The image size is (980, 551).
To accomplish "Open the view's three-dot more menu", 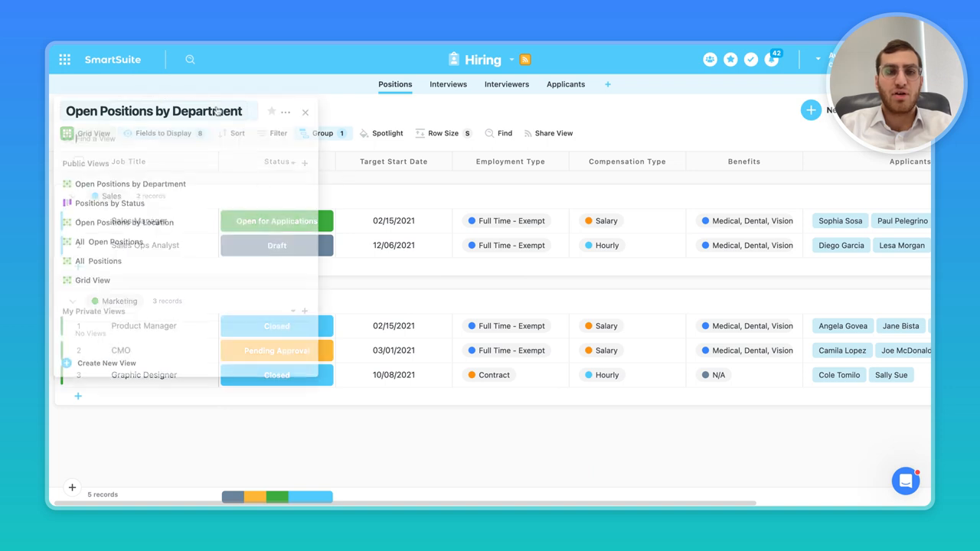I will (286, 112).
